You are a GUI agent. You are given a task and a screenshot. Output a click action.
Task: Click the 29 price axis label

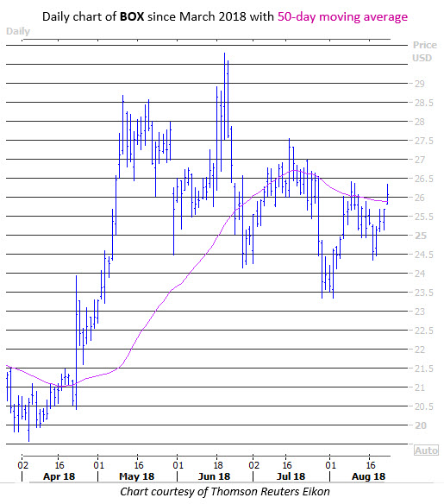point(419,84)
